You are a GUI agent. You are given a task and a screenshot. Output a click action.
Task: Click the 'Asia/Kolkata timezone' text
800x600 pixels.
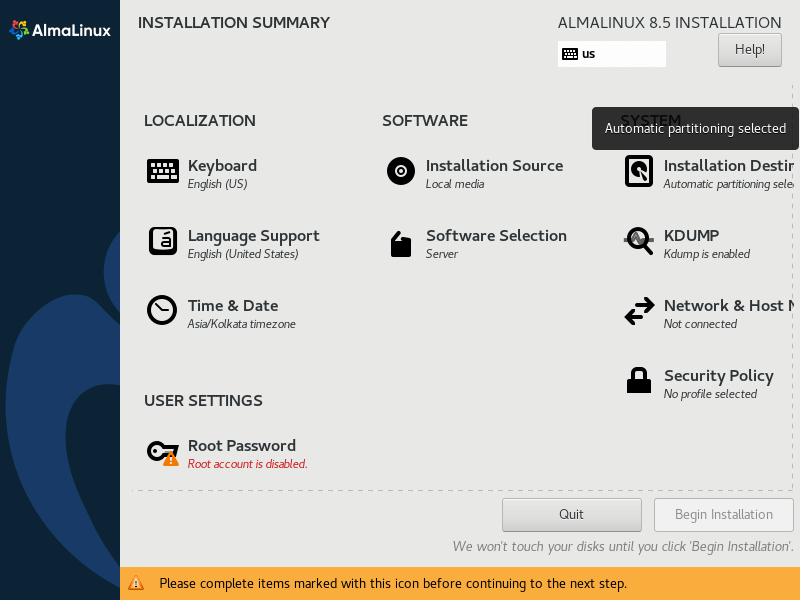pos(241,324)
